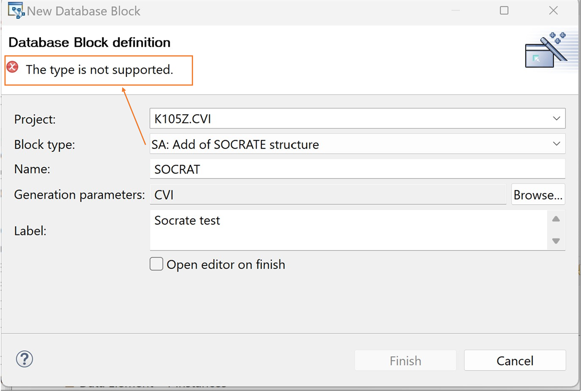Expand the Project dropdown

coord(556,119)
